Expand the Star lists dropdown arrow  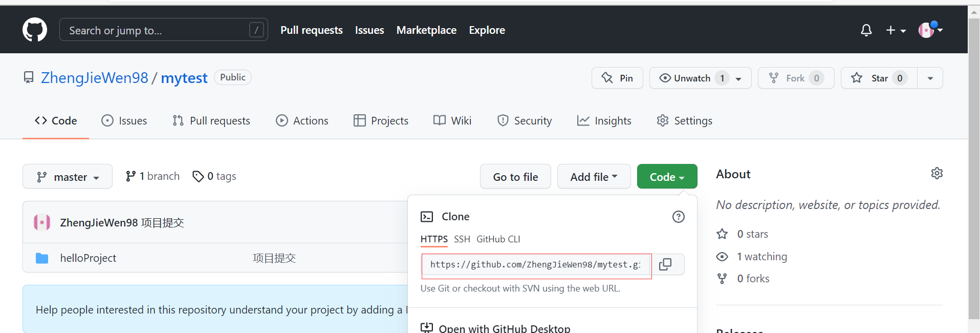pos(930,78)
